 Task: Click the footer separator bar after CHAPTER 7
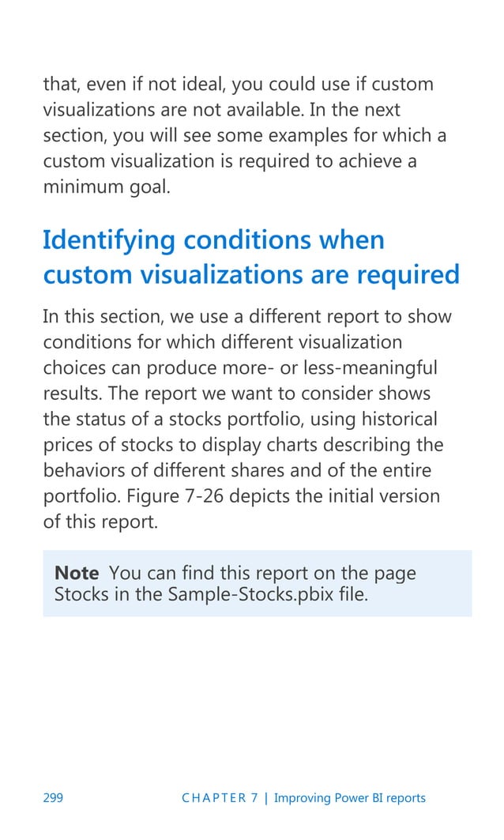point(266,797)
